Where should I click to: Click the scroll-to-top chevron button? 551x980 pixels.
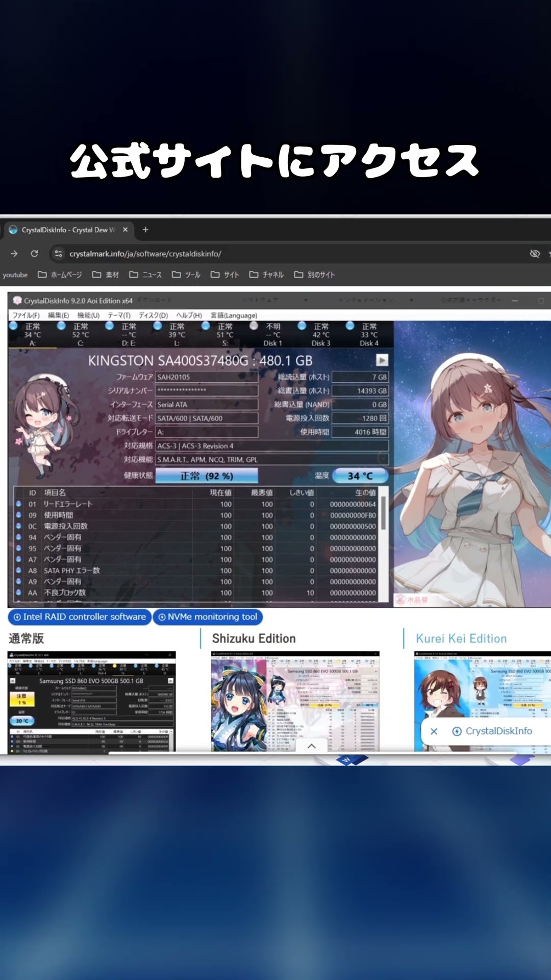(x=312, y=746)
